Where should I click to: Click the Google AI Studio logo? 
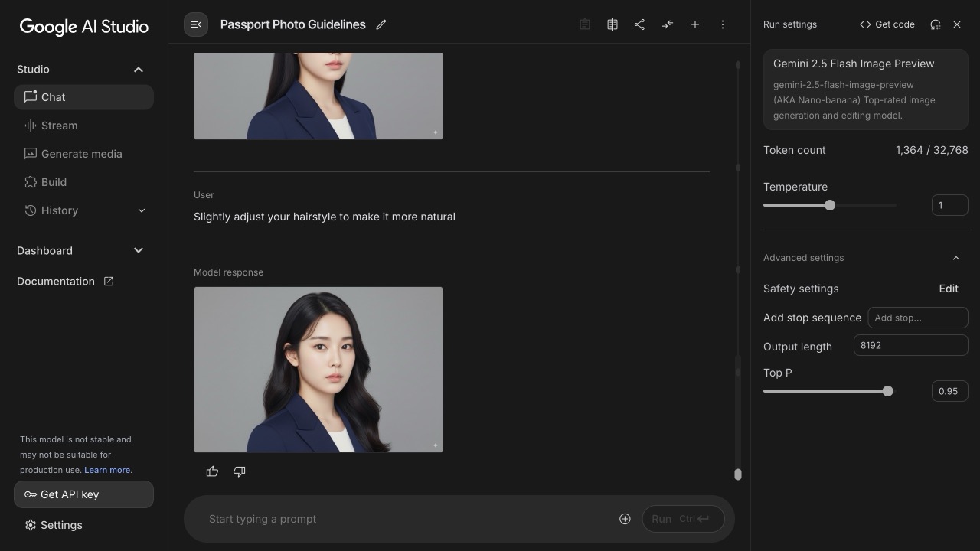[x=84, y=27]
